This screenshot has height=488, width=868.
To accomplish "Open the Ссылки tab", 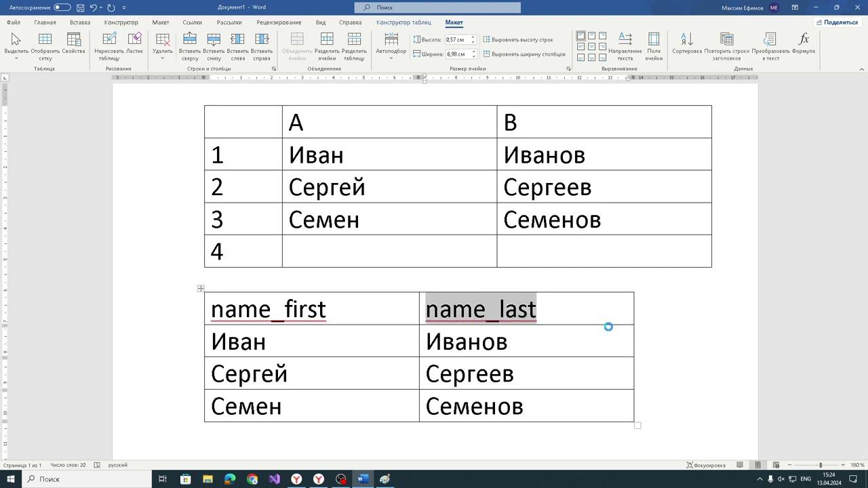I will [193, 22].
